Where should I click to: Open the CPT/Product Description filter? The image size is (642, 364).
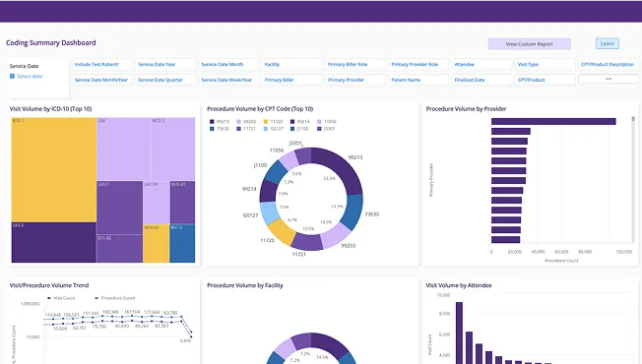[608, 65]
